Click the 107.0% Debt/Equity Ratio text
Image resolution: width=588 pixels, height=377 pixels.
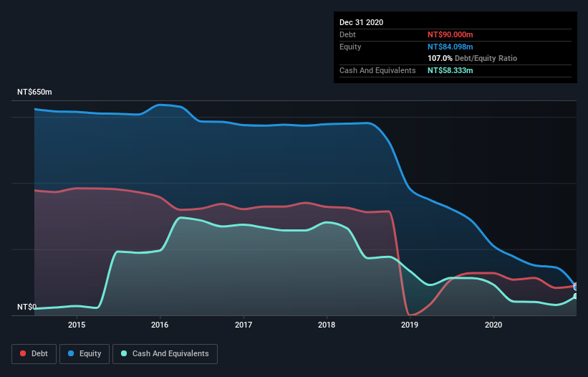tap(472, 58)
